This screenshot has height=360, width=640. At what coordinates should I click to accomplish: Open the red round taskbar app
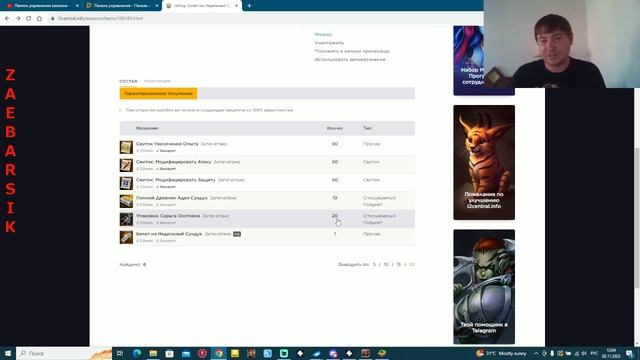(x=202, y=353)
